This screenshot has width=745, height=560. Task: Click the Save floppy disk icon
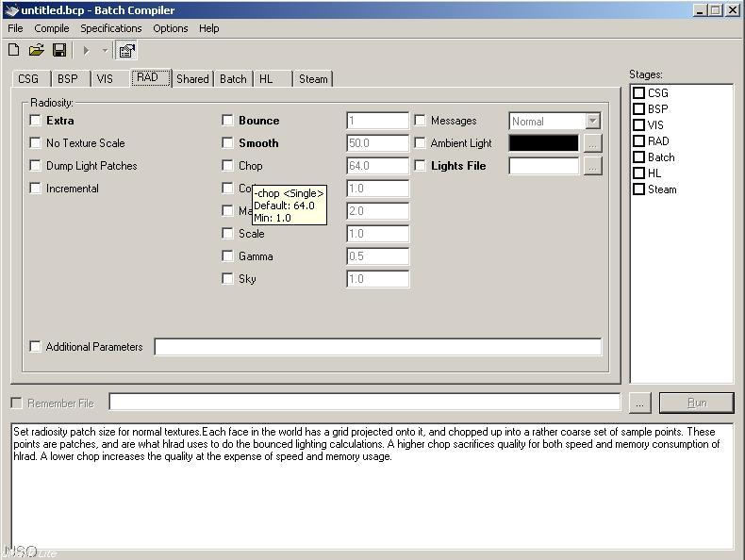[x=58, y=50]
